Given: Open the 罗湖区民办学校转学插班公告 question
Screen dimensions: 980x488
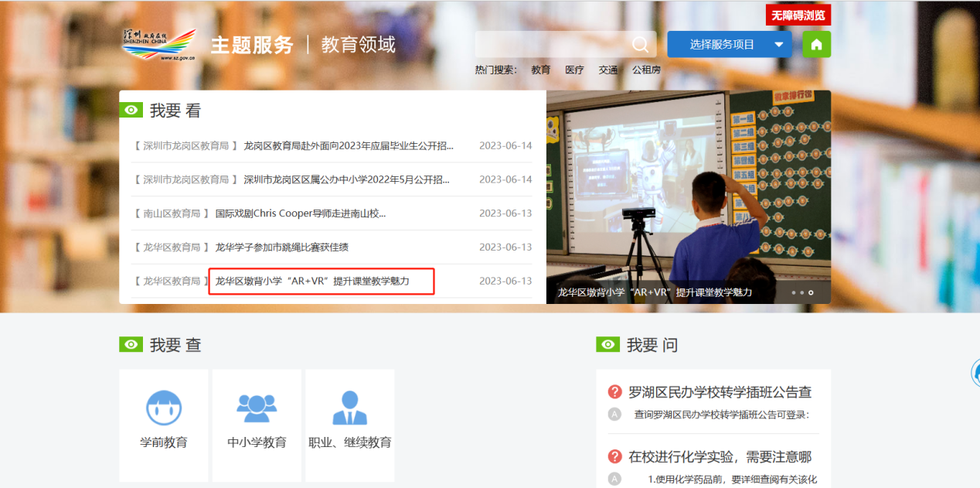Looking at the screenshot, I should [720, 392].
